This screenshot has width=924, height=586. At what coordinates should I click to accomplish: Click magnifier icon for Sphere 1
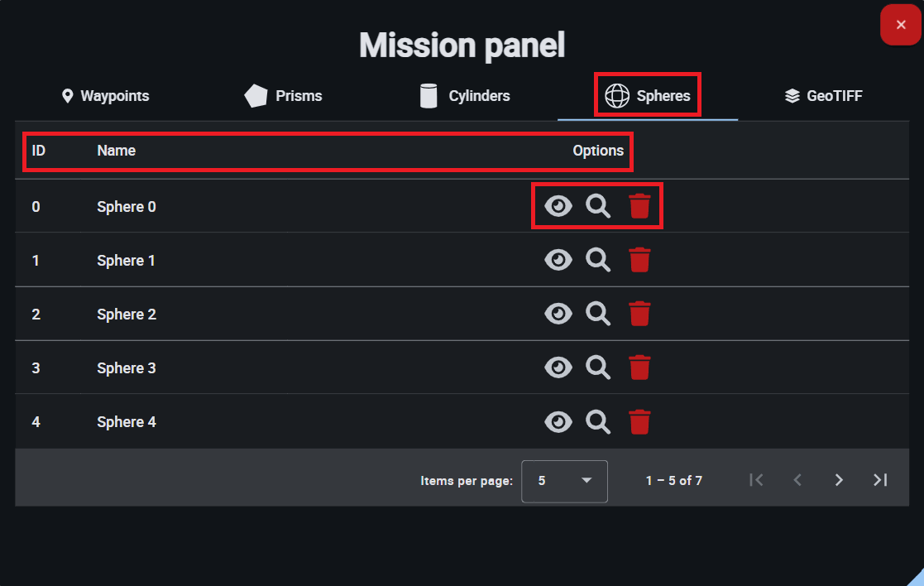point(598,260)
